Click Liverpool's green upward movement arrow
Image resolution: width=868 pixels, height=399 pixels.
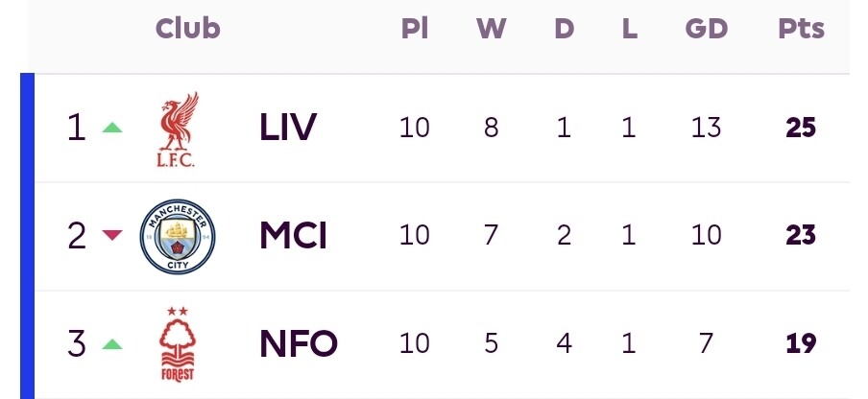112,128
